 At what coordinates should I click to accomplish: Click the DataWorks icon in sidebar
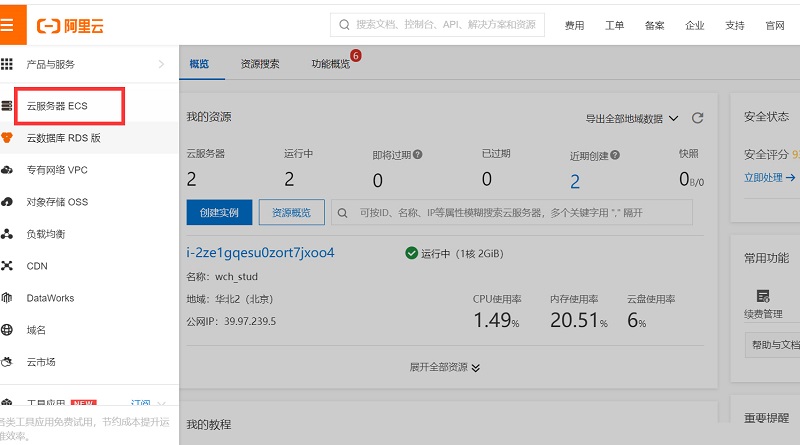[7, 298]
